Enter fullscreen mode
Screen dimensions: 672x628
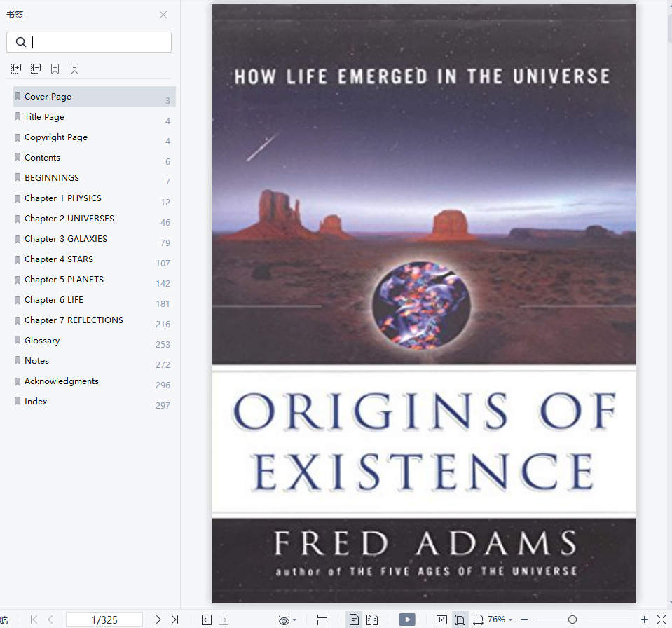[x=661, y=620]
